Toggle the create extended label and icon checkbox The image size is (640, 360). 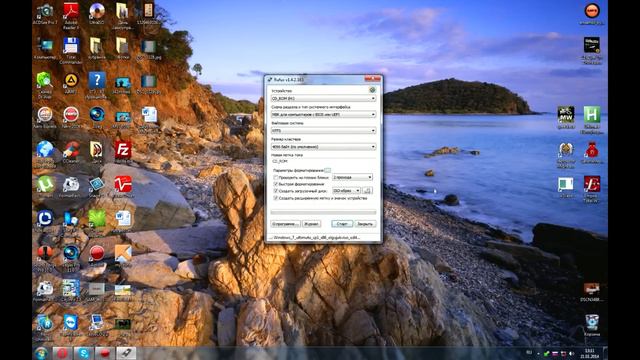pyautogui.click(x=276, y=198)
